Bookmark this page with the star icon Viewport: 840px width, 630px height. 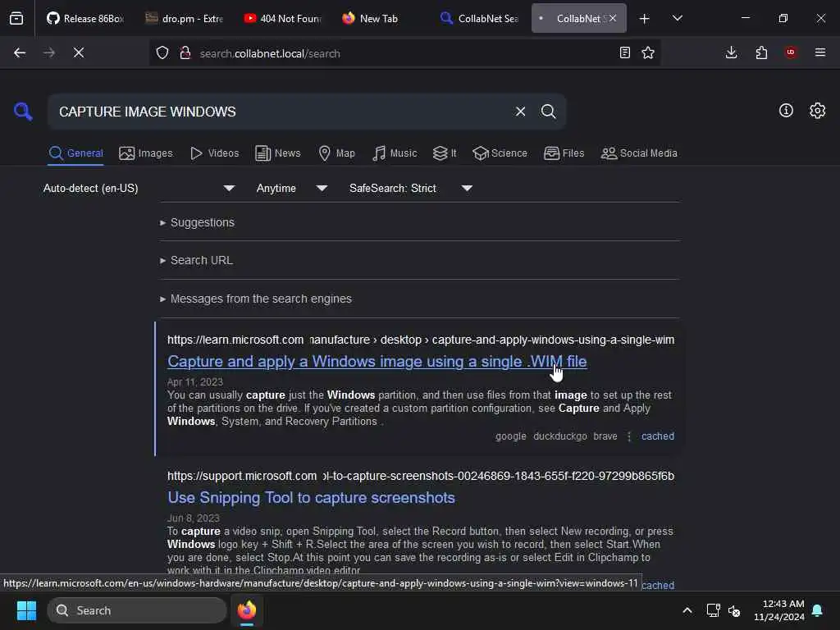tap(648, 52)
